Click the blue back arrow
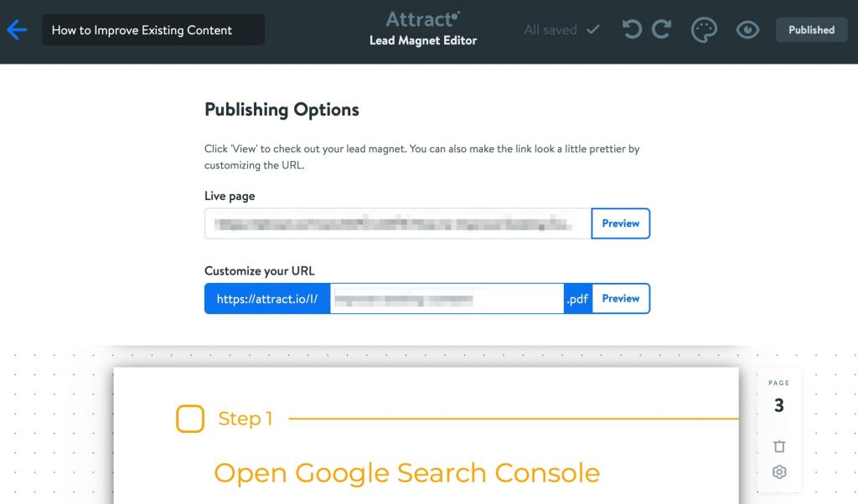This screenshot has height=504, width=858. pos(17,30)
